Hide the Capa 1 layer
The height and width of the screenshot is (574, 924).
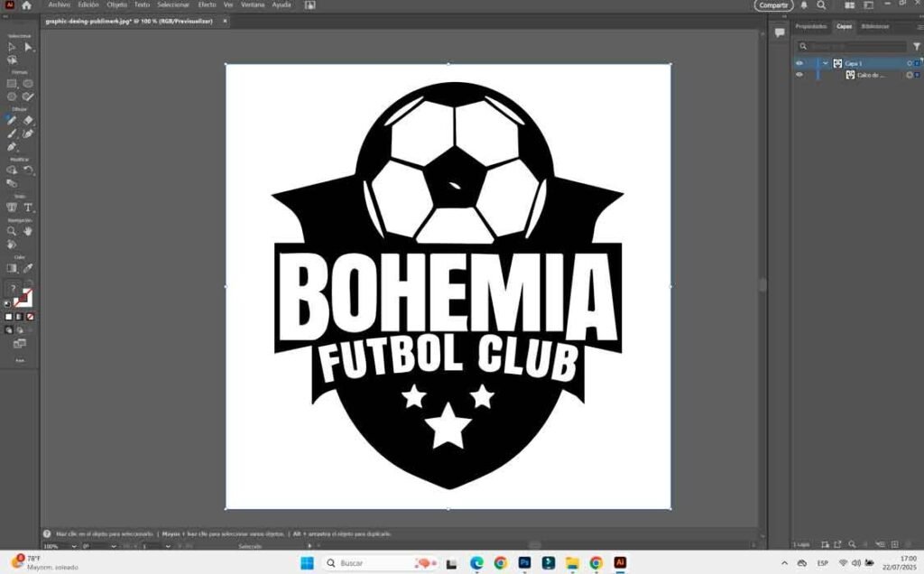click(x=799, y=63)
